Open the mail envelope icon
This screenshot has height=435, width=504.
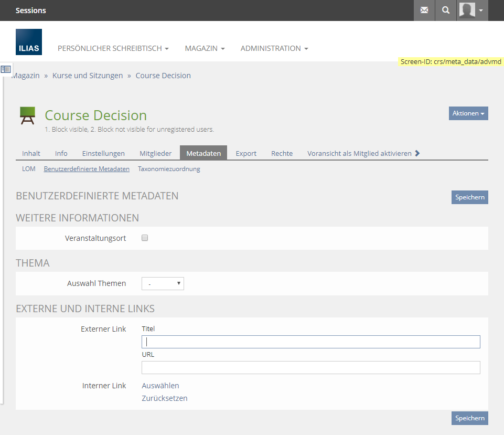[424, 10]
